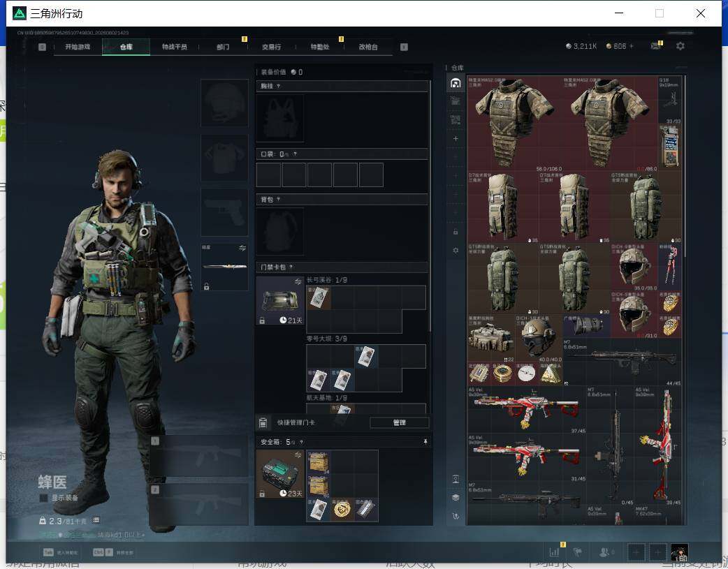Select the second MAS2.0 armor vest showing /88.0
Viewport: 728px width, 569px height.
click(x=610, y=124)
